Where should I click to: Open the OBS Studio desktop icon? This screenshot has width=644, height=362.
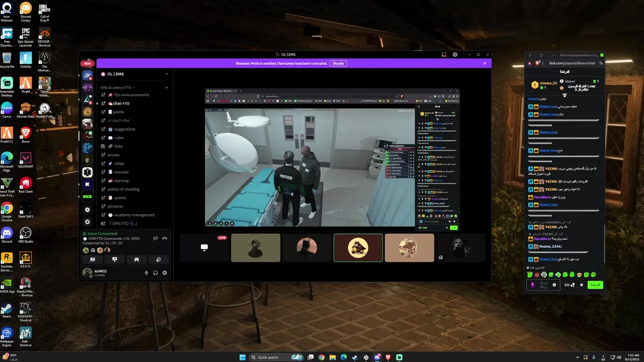(x=26, y=235)
